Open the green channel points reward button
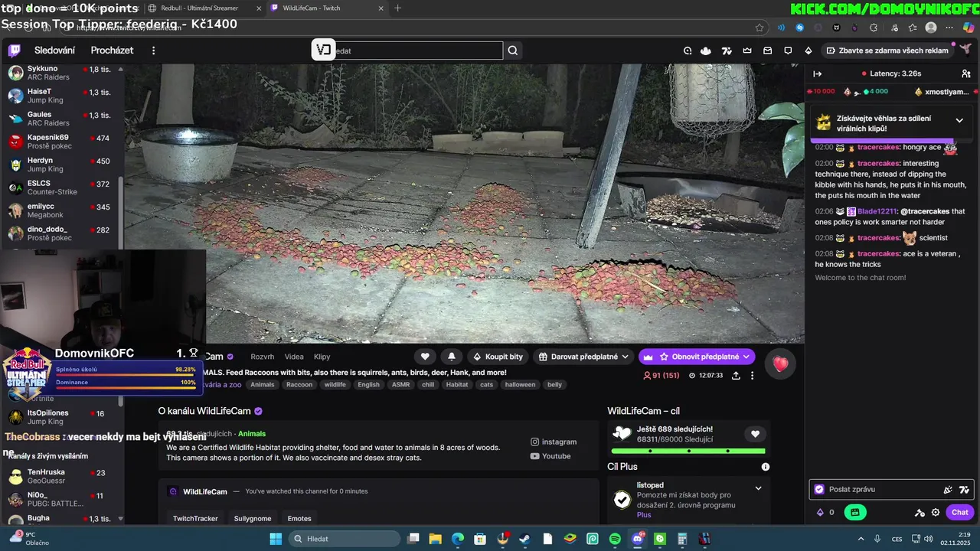 (856, 513)
